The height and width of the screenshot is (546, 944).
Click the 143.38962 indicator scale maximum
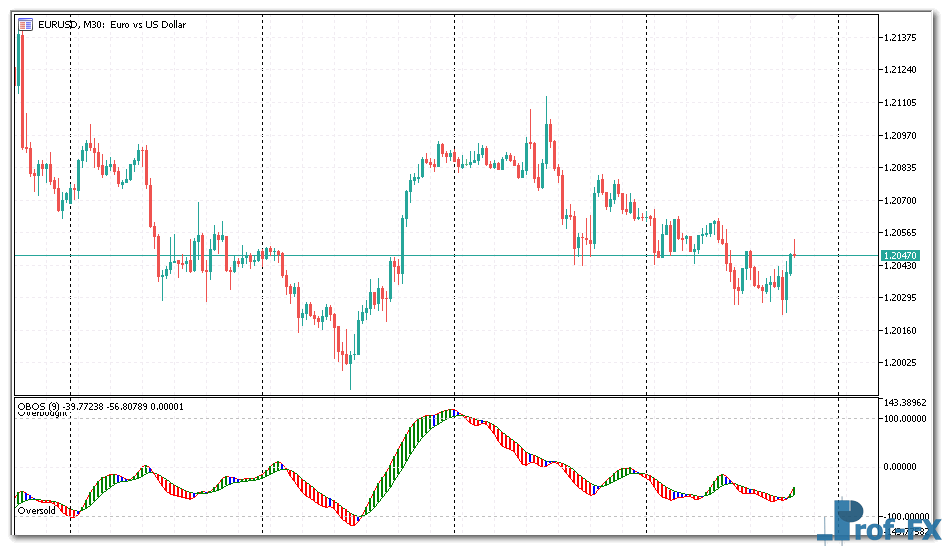tap(904, 401)
